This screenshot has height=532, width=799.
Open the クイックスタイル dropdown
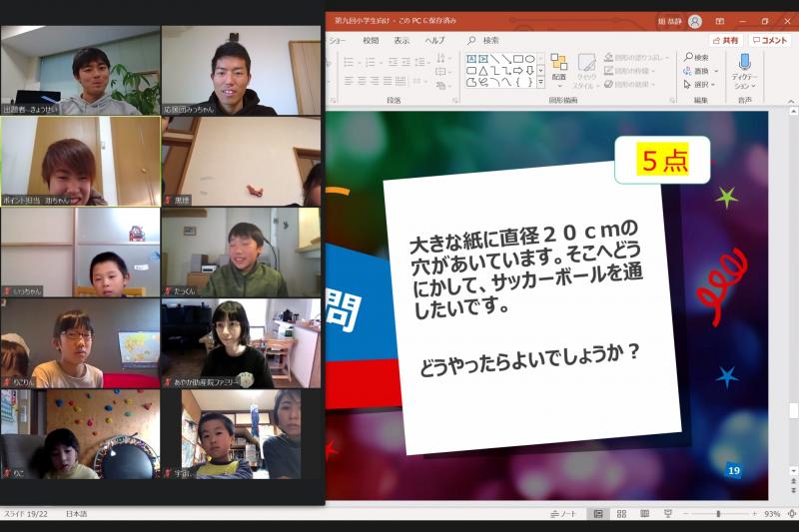click(x=586, y=71)
